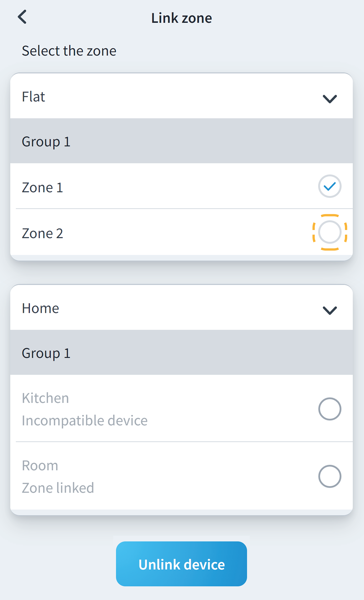364x600 pixels.
Task: Select the Room radio button
Action: tap(330, 476)
